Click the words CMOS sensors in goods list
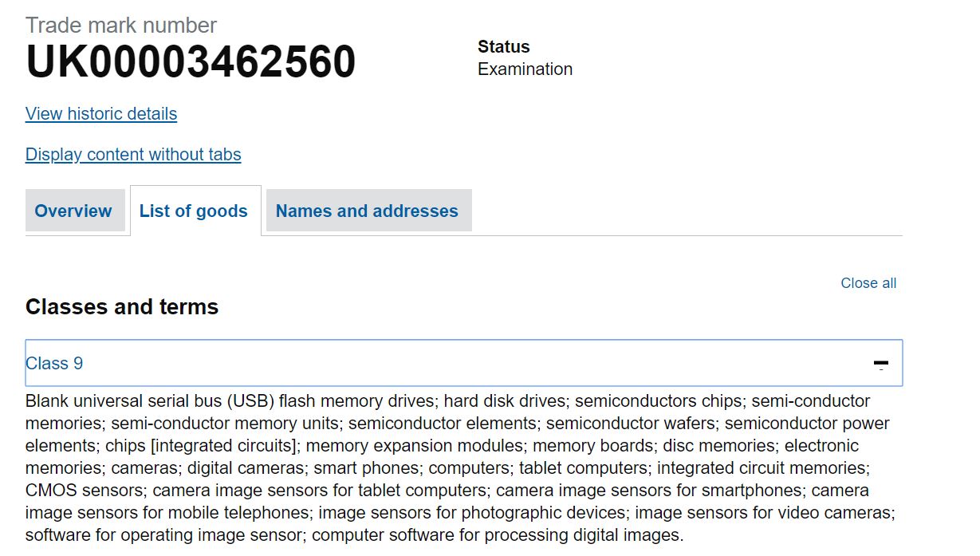The width and height of the screenshot is (980, 556). coord(84,490)
